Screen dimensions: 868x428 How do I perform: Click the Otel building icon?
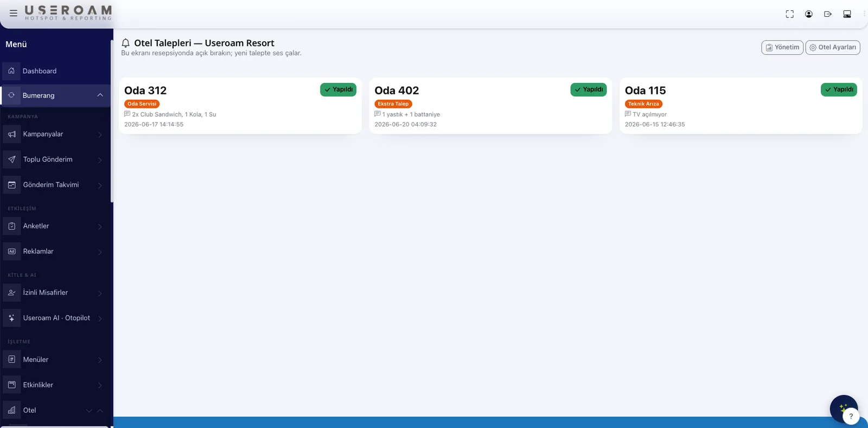pos(12,411)
